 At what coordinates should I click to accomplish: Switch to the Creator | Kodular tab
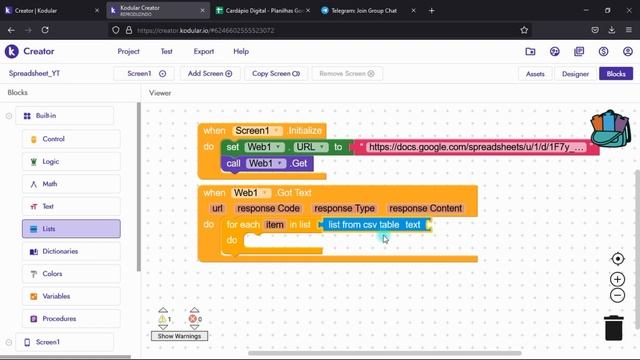point(51,11)
